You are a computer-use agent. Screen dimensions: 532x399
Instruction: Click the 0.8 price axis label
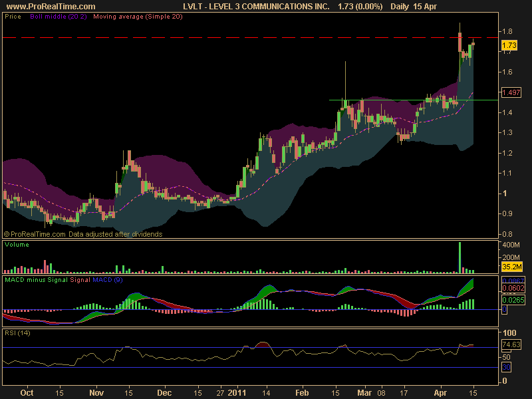(507, 234)
